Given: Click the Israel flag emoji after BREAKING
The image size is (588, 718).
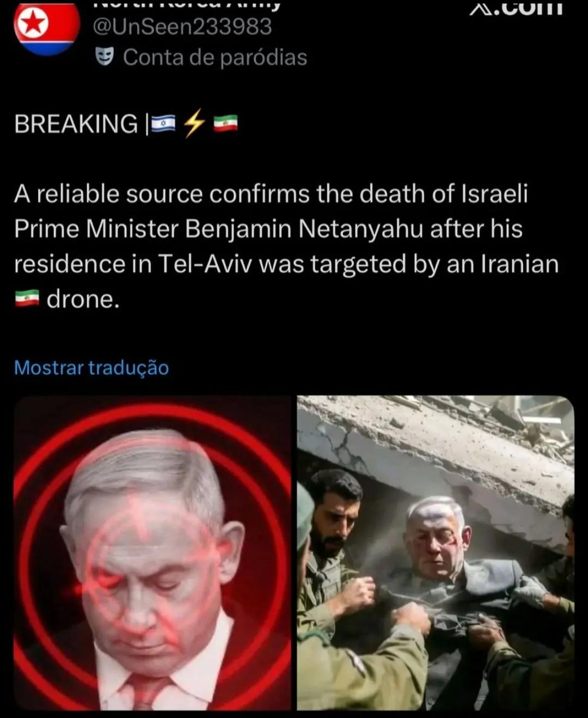Looking at the screenshot, I should pos(163,124).
